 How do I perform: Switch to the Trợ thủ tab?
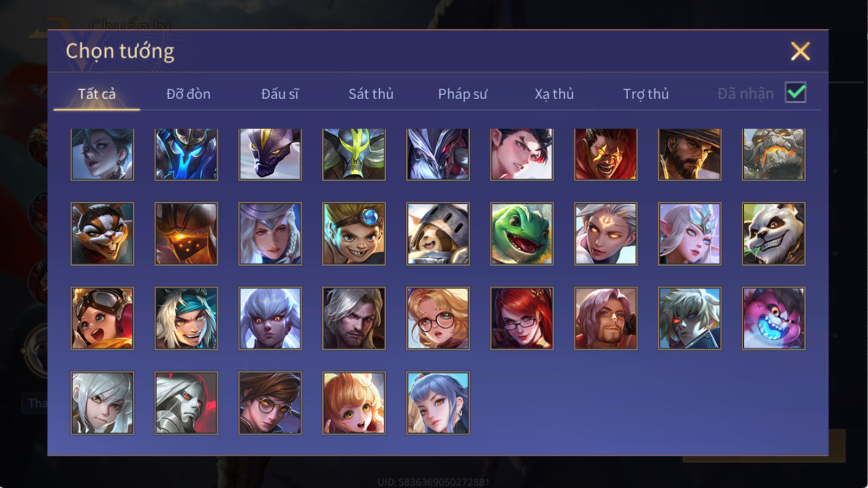(646, 94)
